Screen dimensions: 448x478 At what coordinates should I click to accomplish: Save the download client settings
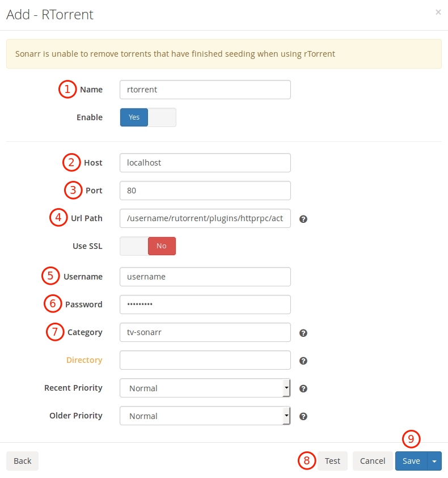411,461
